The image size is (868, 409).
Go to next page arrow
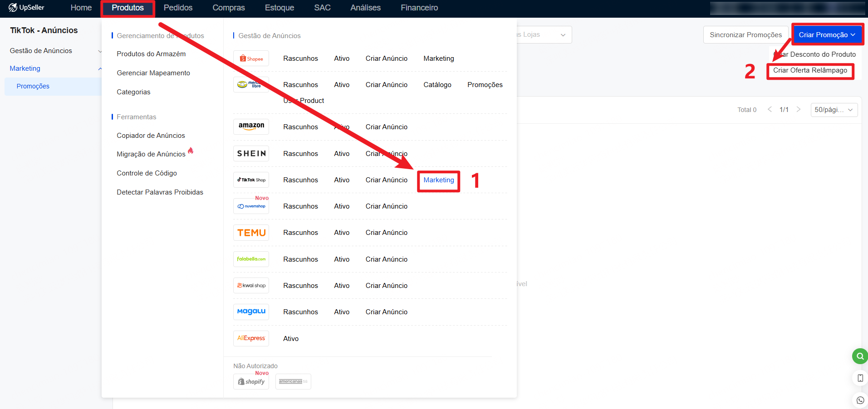coord(799,109)
